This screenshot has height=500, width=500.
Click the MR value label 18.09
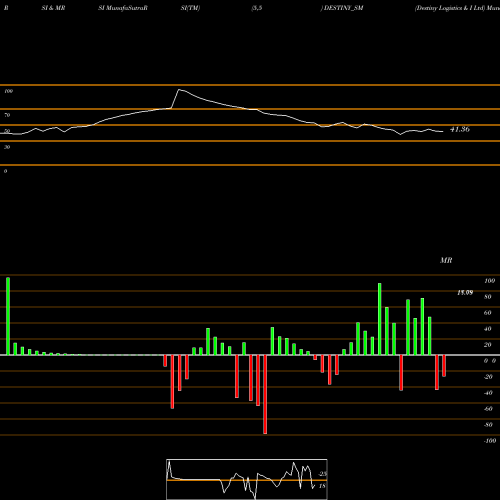coord(465,293)
